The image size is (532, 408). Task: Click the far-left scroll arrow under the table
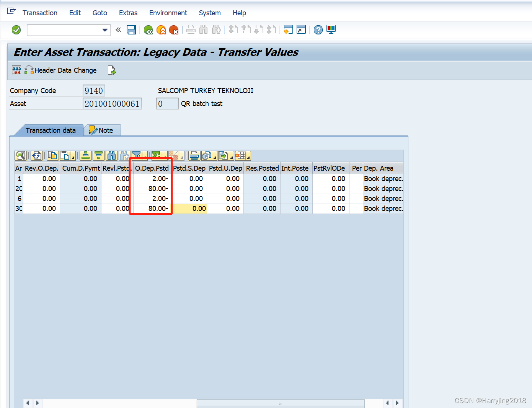27,403
